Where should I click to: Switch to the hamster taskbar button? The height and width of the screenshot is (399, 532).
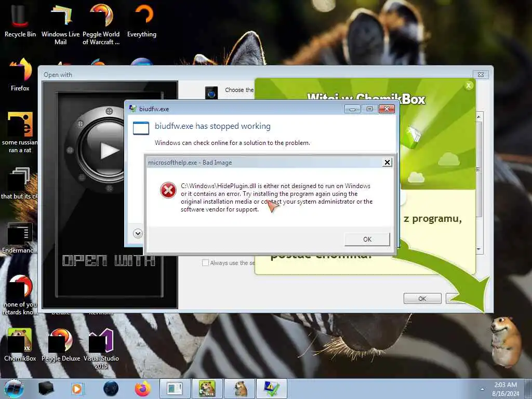pyautogui.click(x=240, y=389)
